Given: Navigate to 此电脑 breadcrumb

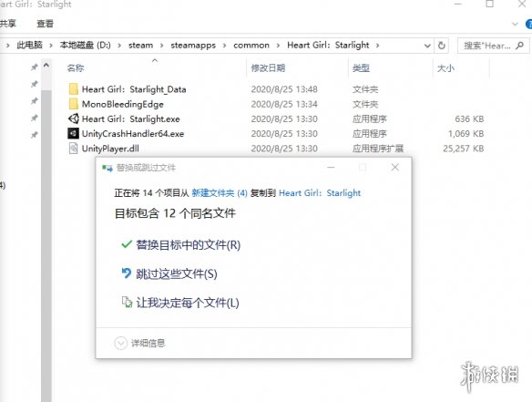Looking at the screenshot, I should click(x=29, y=46).
